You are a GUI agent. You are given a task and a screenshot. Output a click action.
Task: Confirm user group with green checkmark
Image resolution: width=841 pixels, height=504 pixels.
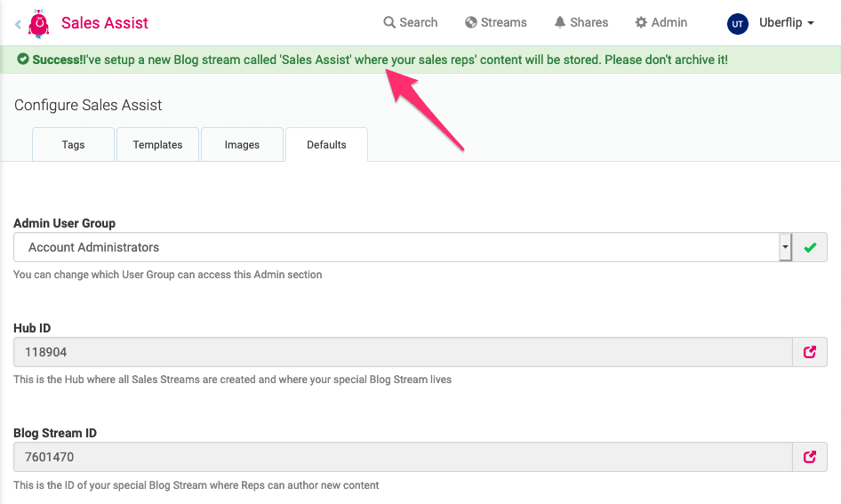[x=810, y=247]
